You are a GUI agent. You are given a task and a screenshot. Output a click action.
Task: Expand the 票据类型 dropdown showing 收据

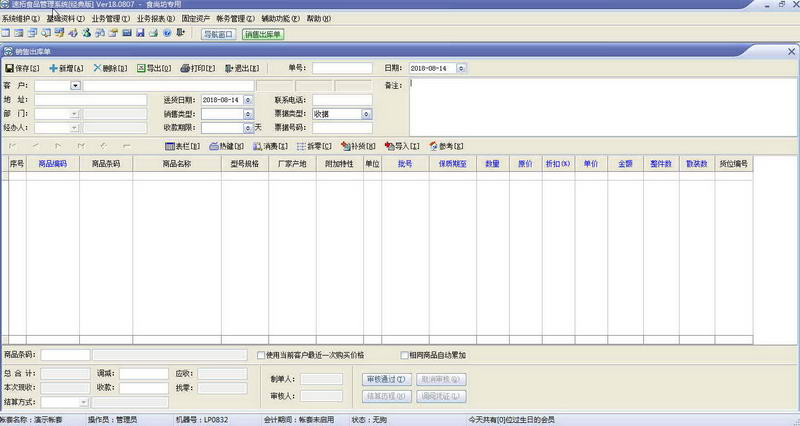[x=366, y=114]
